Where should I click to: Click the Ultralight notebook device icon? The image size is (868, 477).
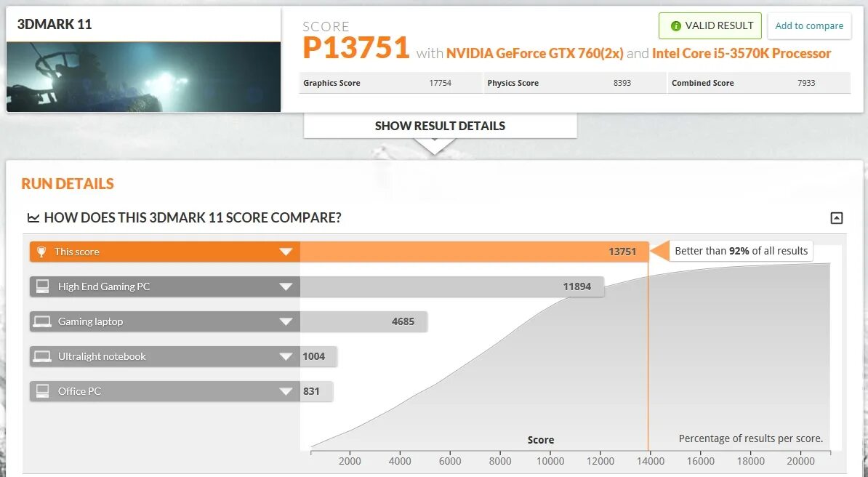pyautogui.click(x=42, y=356)
